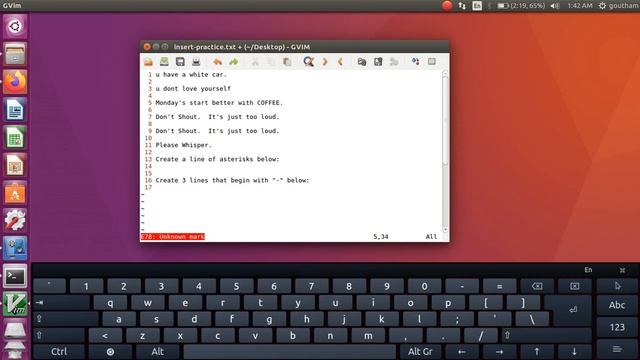Click the Open file icon in GVim toolbar
This screenshot has height=360, width=640.
pyautogui.click(x=148, y=62)
